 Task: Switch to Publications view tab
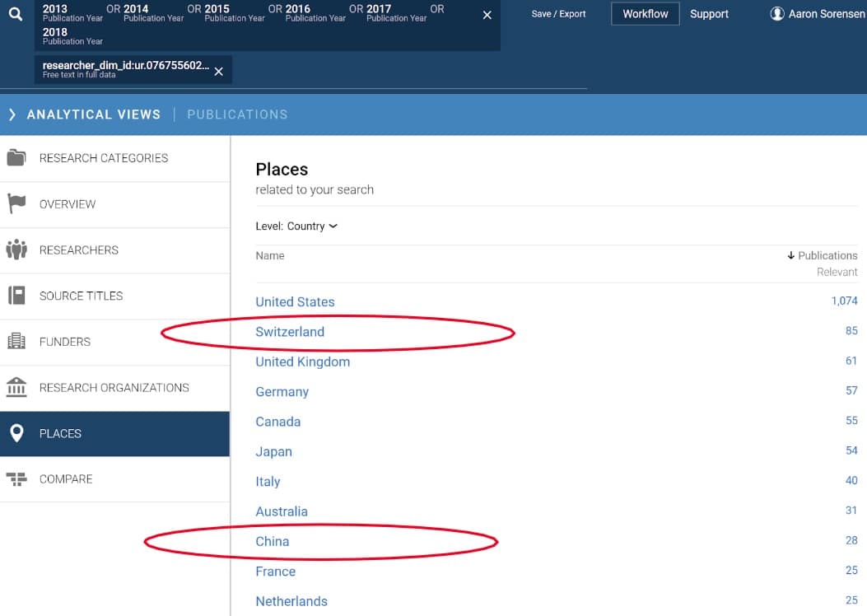pos(237,114)
